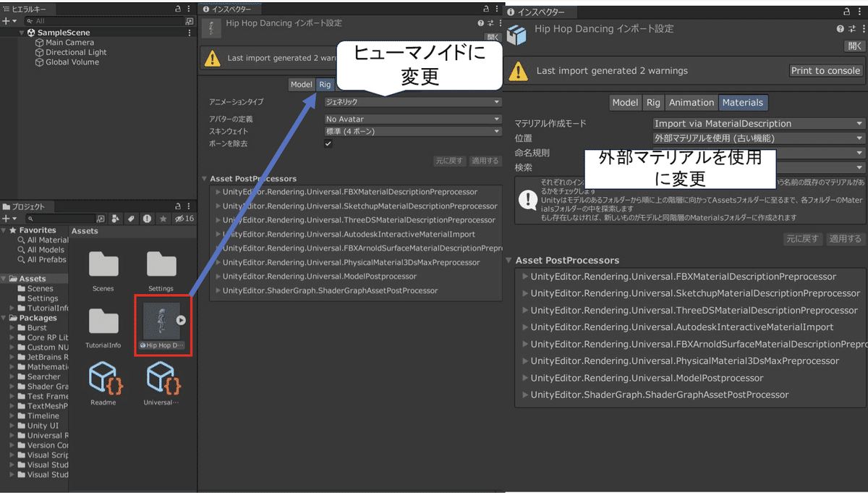The height and width of the screenshot is (493, 868).
Task: Open the 位置 dropdown showing 外部マテリアルを使用
Action: [x=758, y=138]
